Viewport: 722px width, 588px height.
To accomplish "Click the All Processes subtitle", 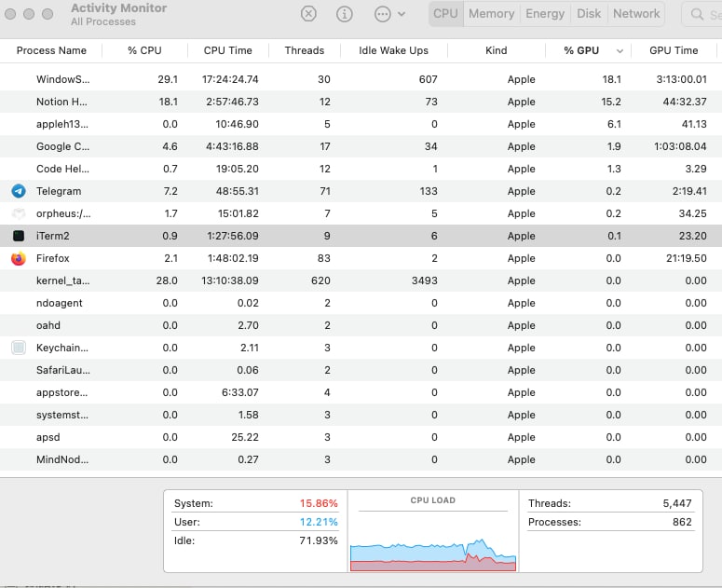I will point(103,21).
